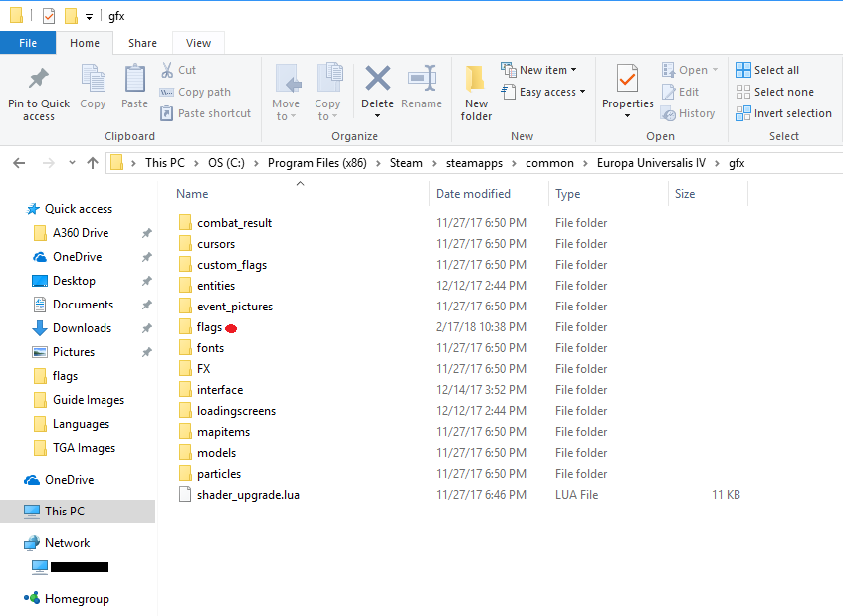Click Steam in the address path
Image resolution: width=843 pixels, height=616 pixels.
406,163
